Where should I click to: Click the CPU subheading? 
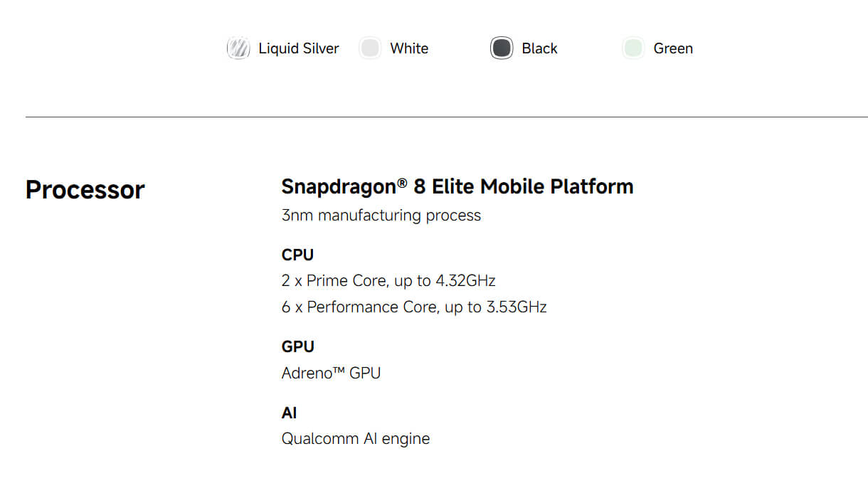pos(297,255)
